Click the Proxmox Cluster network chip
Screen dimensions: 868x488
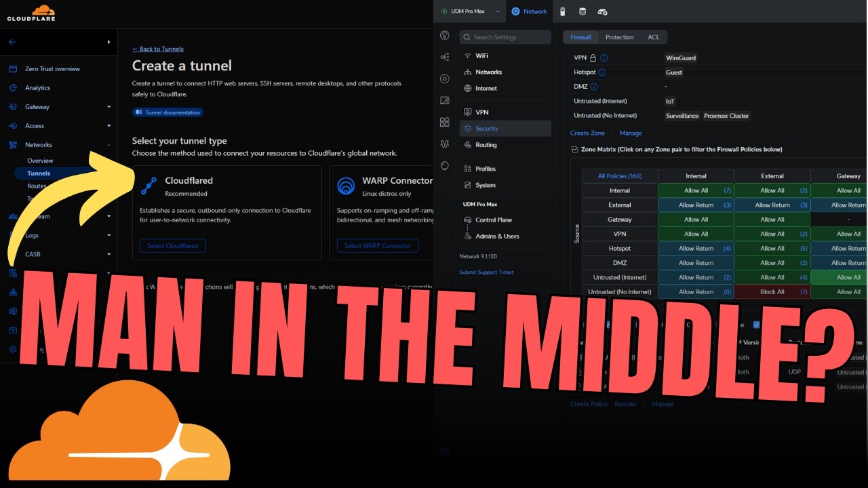726,116
